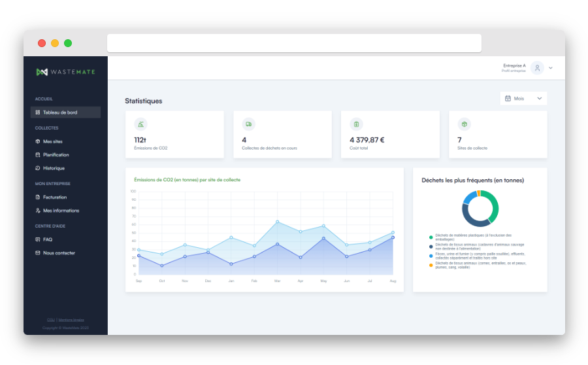Viewport: 588px width, 365px height.
Task: Click the collection truck icon
Action: (x=248, y=124)
